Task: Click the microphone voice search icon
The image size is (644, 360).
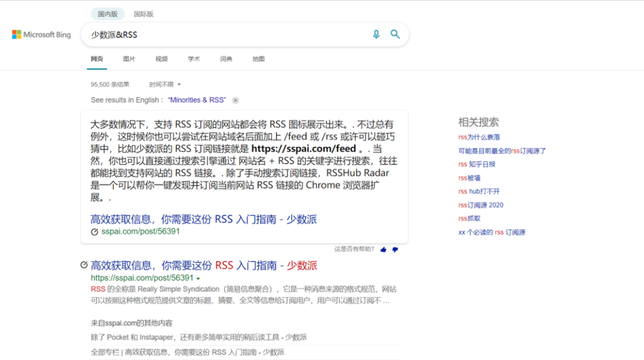Action: [376, 35]
